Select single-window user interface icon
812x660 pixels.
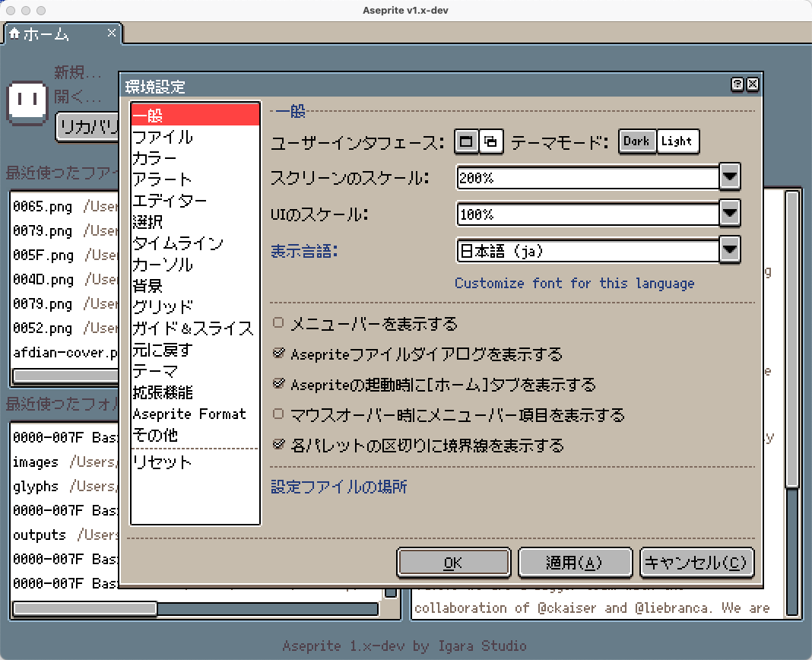466,141
